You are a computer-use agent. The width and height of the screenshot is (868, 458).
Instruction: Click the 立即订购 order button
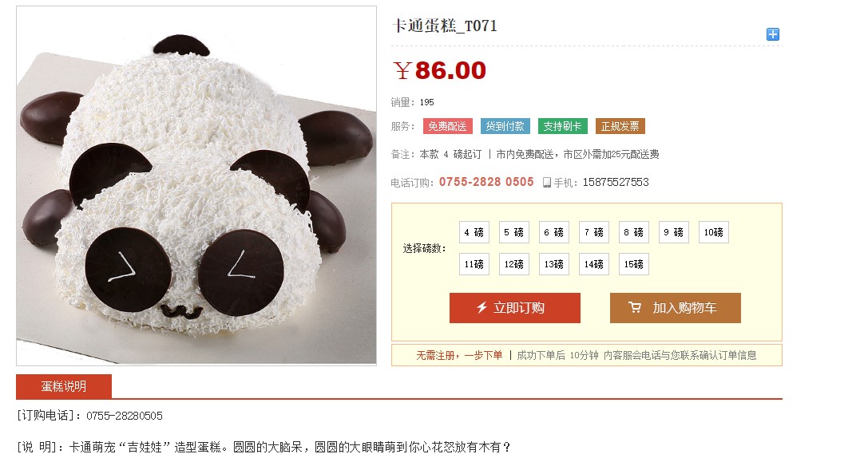515,307
